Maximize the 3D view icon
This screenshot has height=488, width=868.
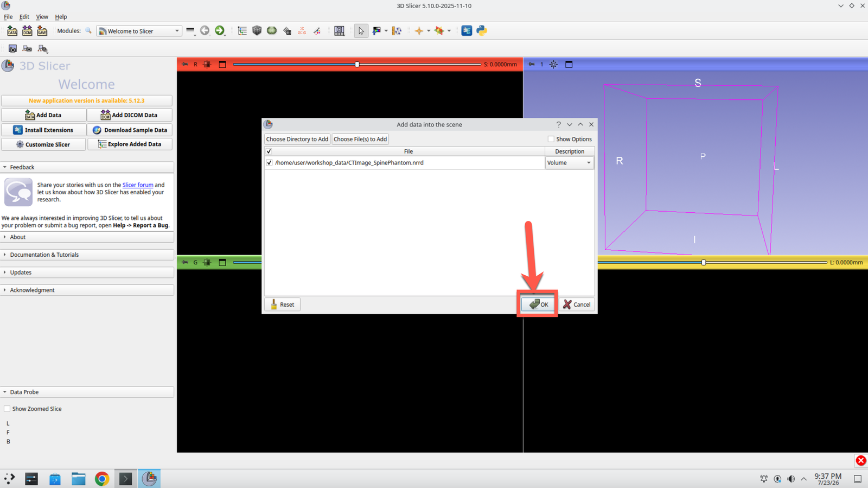pos(569,64)
